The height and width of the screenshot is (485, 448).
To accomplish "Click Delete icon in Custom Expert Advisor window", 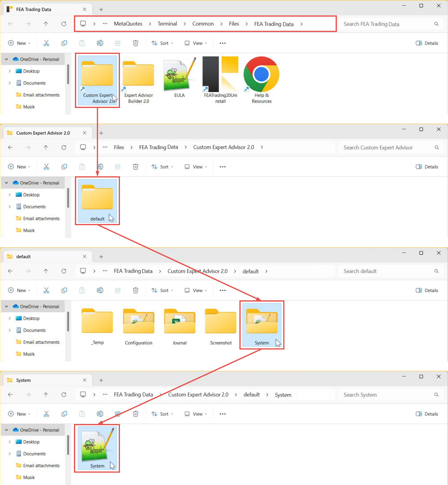I will 136,167.
